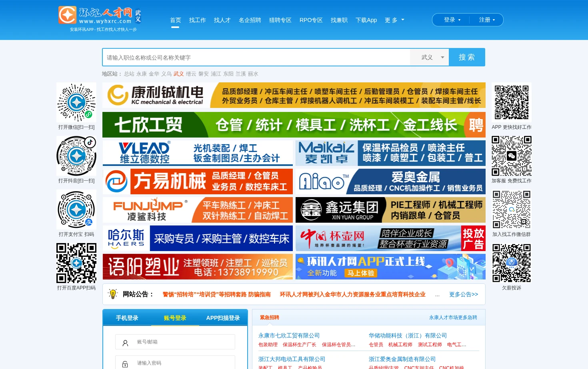Switch to the 手机登录 tab

pos(127,318)
